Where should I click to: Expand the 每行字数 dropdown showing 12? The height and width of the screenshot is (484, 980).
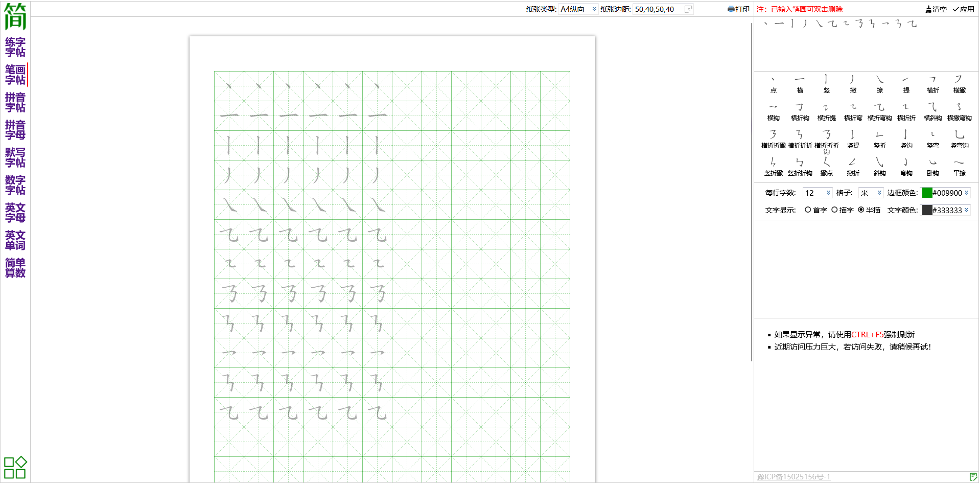click(817, 193)
